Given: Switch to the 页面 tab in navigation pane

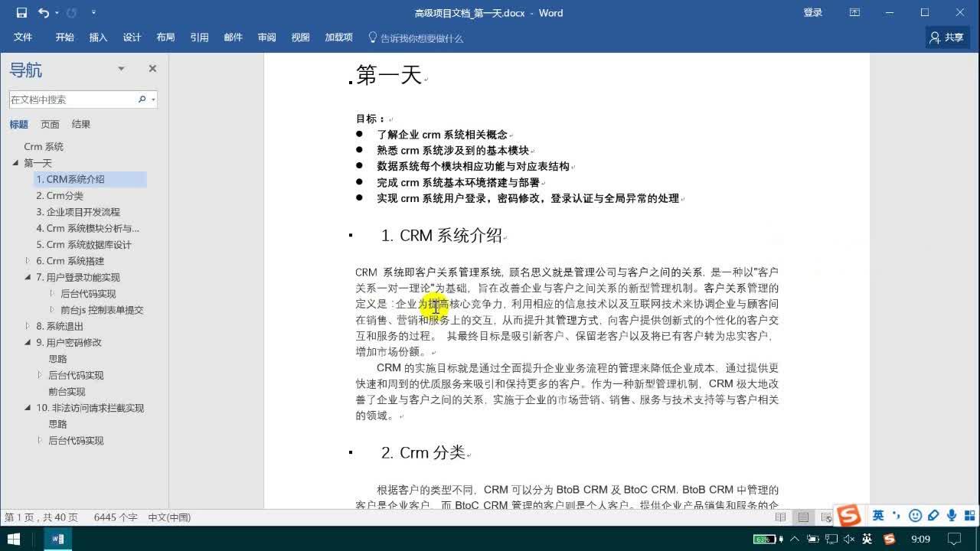Looking at the screenshot, I should [x=50, y=124].
